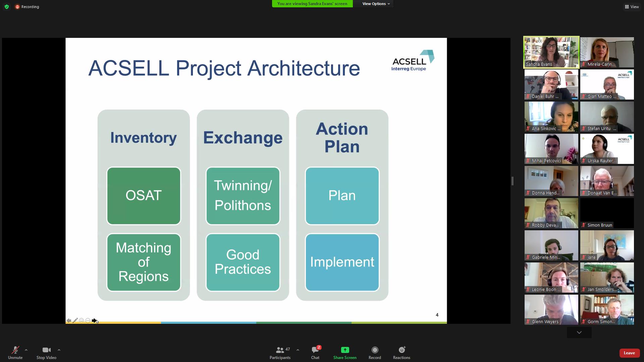Expand the video camera options arrow
The image size is (644, 362).
pos(58,350)
